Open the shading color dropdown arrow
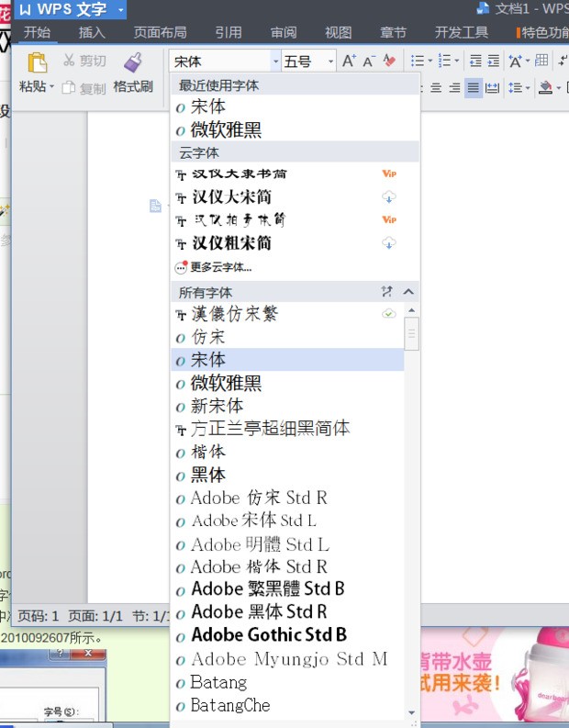This screenshot has width=569, height=728. point(559,88)
